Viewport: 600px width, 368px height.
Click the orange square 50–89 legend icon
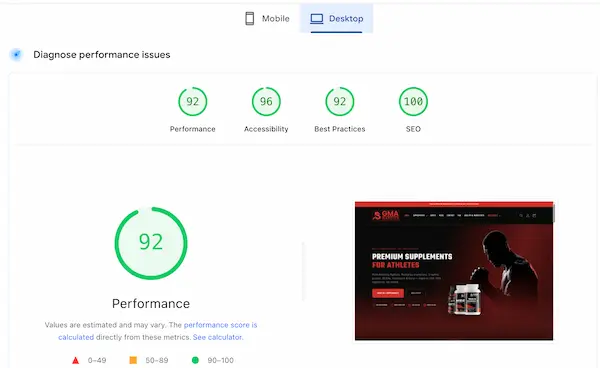tap(133, 360)
